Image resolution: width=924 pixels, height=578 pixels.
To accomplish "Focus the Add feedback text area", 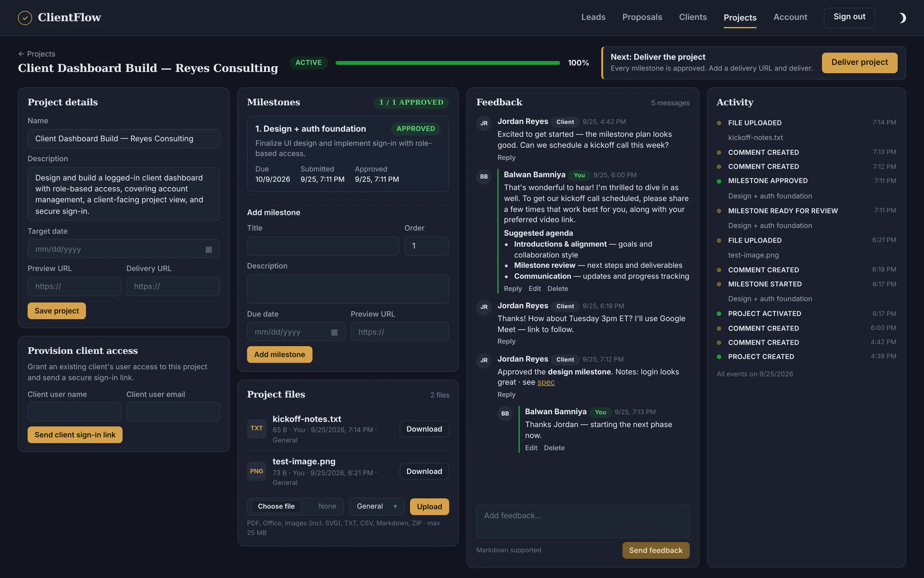I will click(583, 521).
